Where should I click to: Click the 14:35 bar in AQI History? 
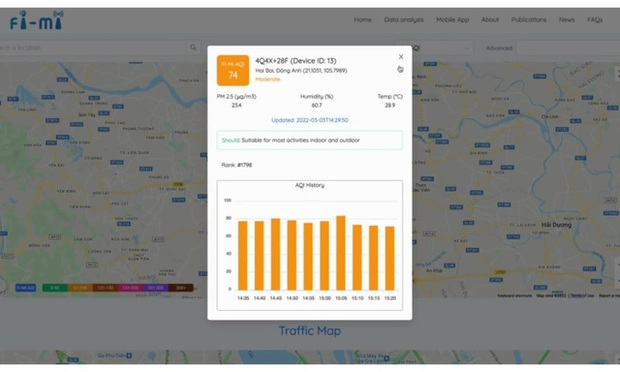(243, 256)
